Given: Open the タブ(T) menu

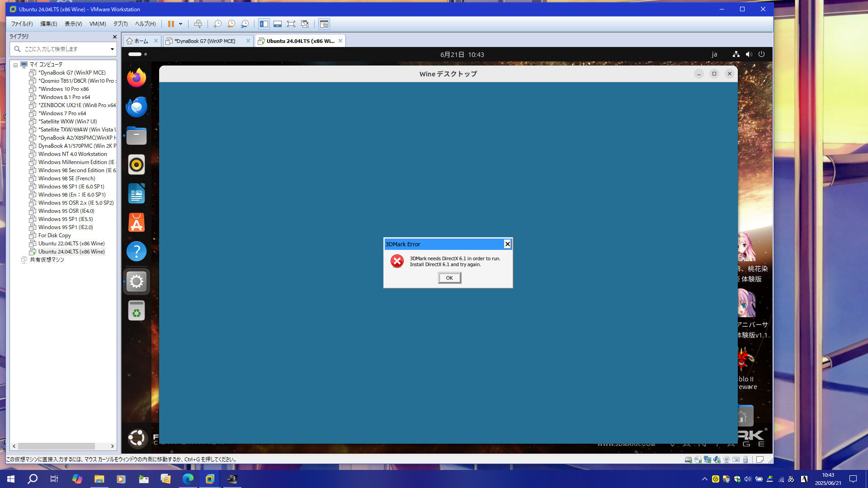Looking at the screenshot, I should (120, 24).
